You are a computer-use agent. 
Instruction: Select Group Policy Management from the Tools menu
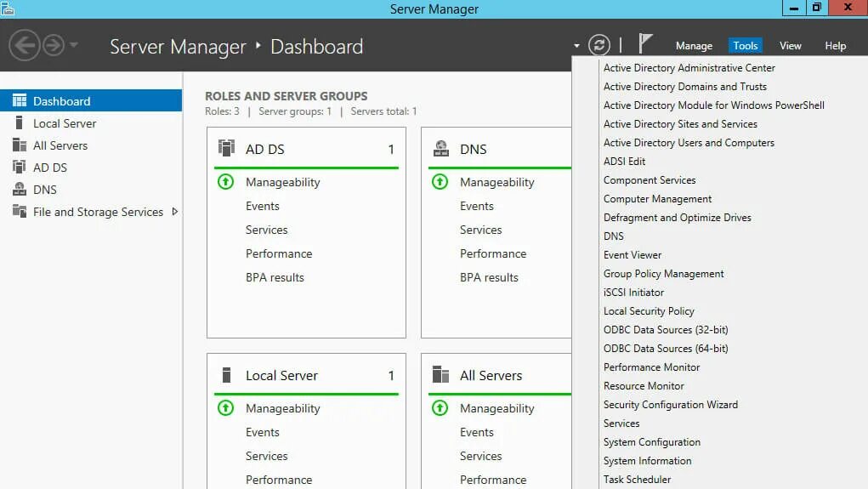tap(663, 274)
